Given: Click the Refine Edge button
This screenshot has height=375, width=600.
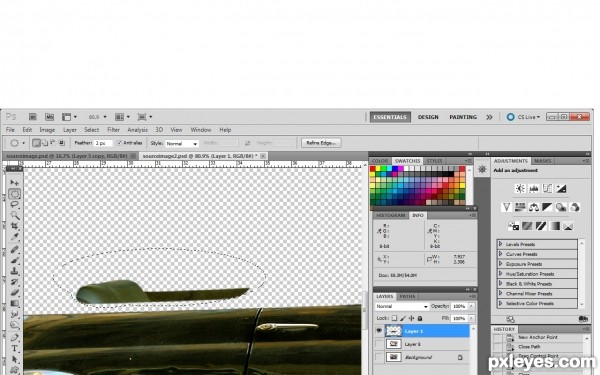Looking at the screenshot, I should point(321,143).
